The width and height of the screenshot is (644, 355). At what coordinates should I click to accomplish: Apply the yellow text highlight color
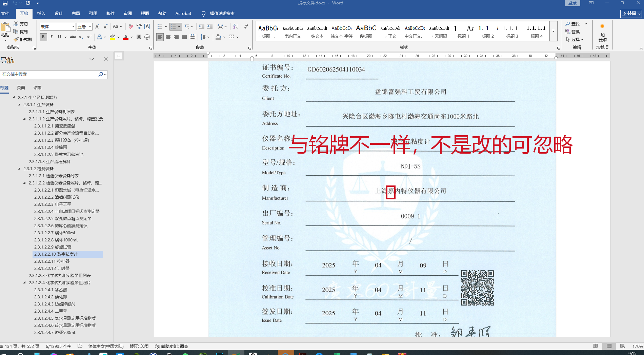112,37
